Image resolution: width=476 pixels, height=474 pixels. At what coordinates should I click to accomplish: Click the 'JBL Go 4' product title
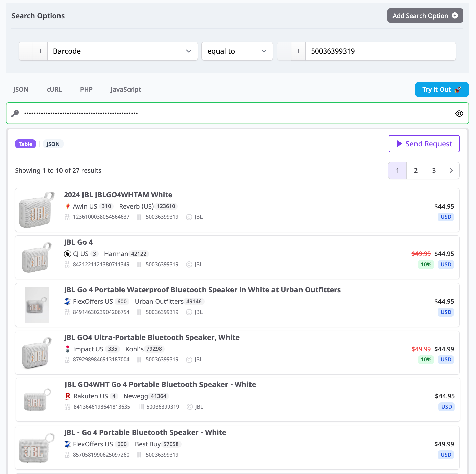tap(78, 242)
